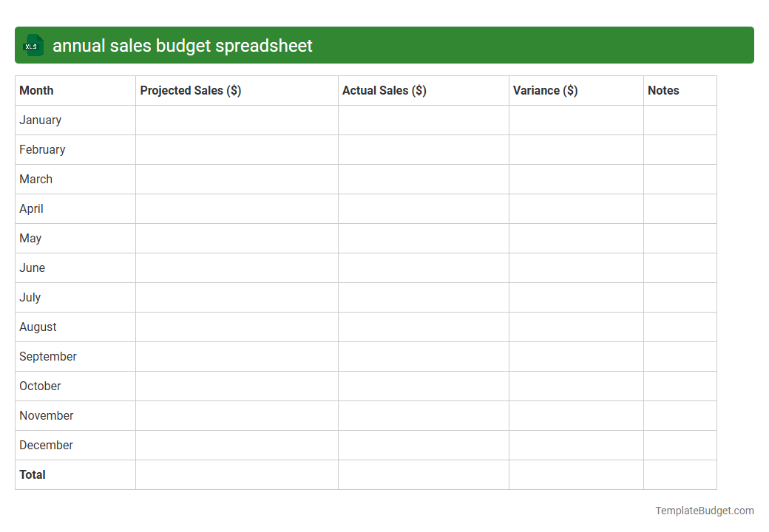Select the December row label
The width and height of the screenshot is (769, 532).
[46, 445]
